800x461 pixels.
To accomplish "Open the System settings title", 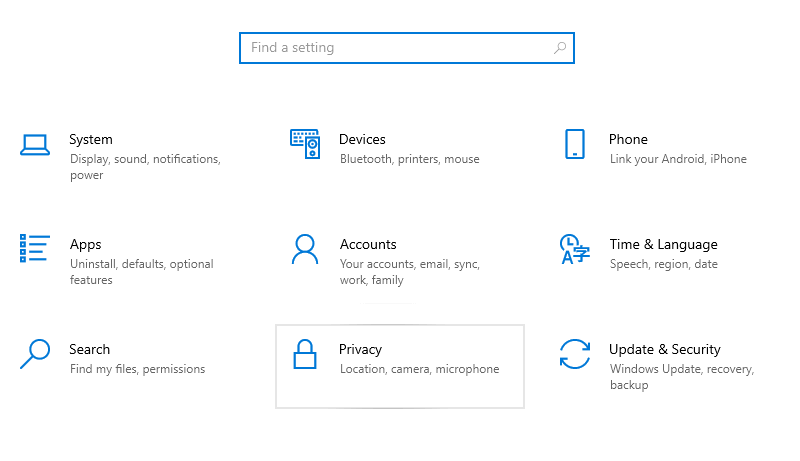I will coord(91,139).
